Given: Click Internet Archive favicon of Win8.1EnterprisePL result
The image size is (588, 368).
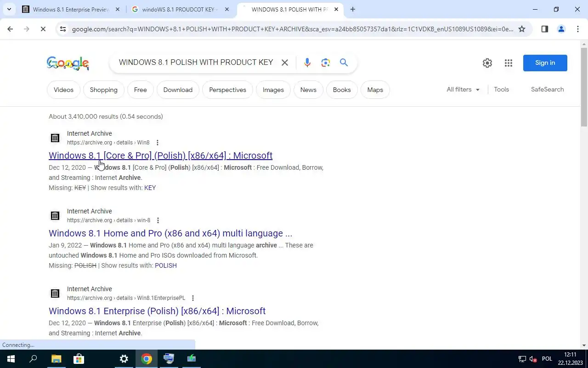Looking at the screenshot, I should pyautogui.click(x=55, y=293).
